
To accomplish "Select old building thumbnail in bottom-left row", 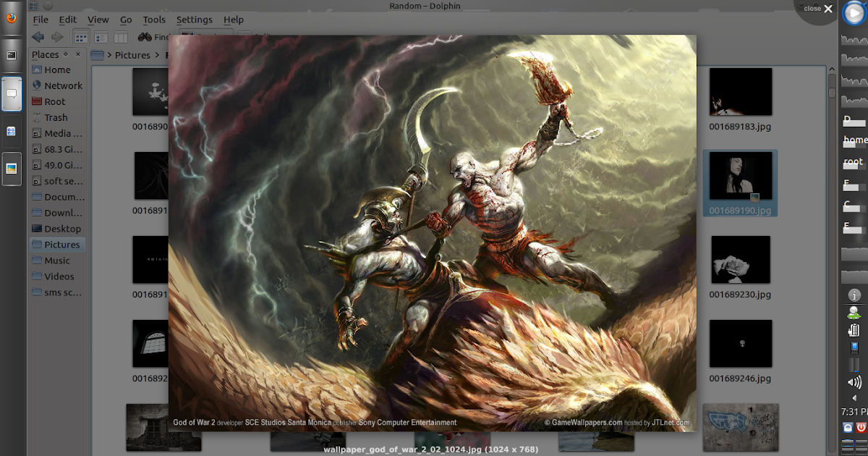I will point(163,427).
